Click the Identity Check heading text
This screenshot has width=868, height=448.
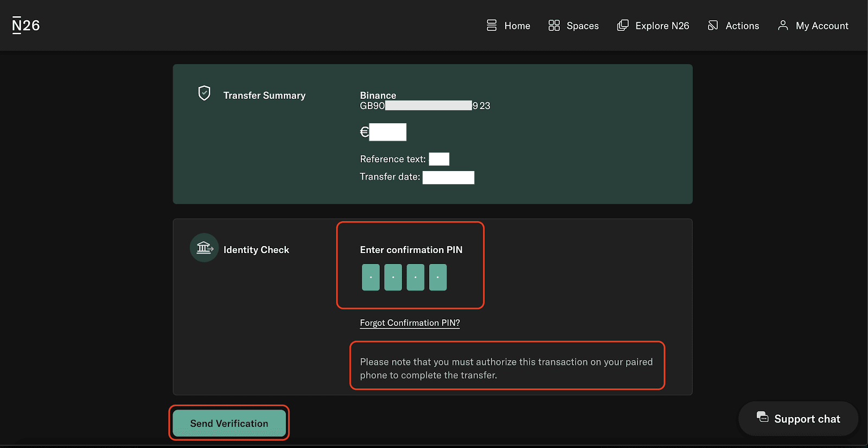click(256, 250)
